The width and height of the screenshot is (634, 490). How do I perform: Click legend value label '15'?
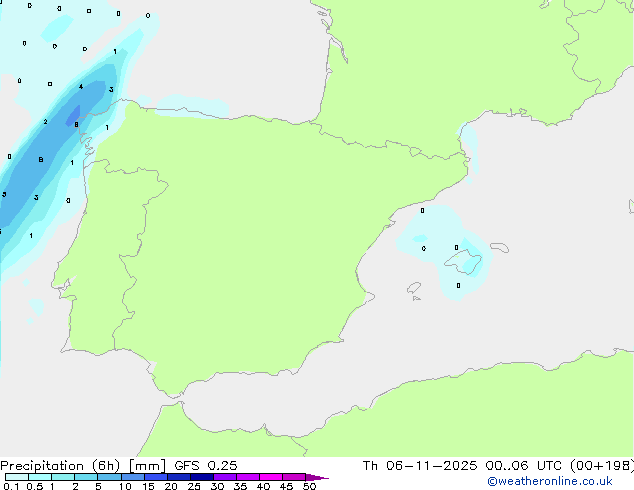point(148,486)
